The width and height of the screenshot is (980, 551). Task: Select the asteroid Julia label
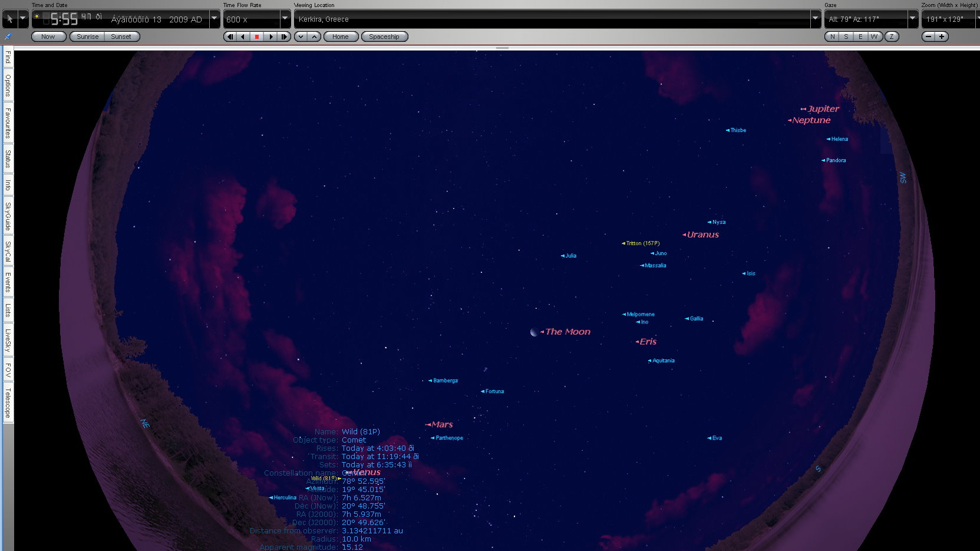pyautogui.click(x=570, y=256)
